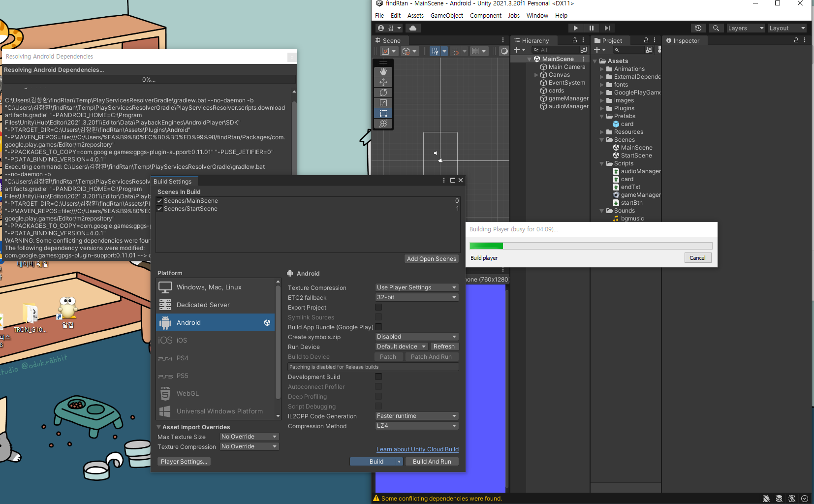This screenshot has width=814, height=504.
Task: Uncheck Scenes/StartScene in build list
Action: point(159,209)
